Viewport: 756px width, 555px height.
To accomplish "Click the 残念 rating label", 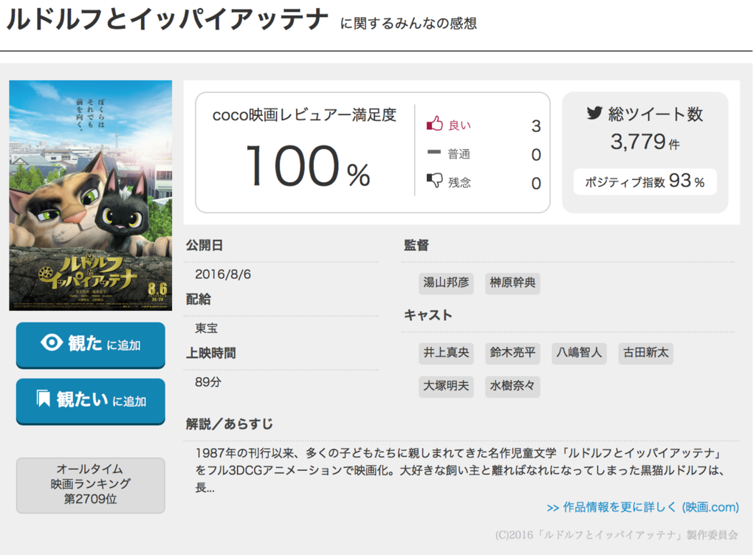I will point(459,182).
